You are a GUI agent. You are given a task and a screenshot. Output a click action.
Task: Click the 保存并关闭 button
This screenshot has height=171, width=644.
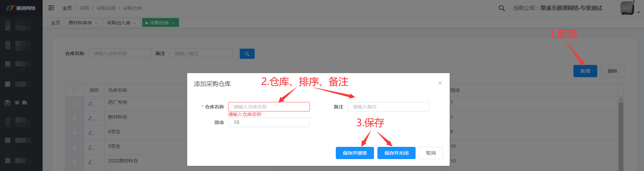396,153
